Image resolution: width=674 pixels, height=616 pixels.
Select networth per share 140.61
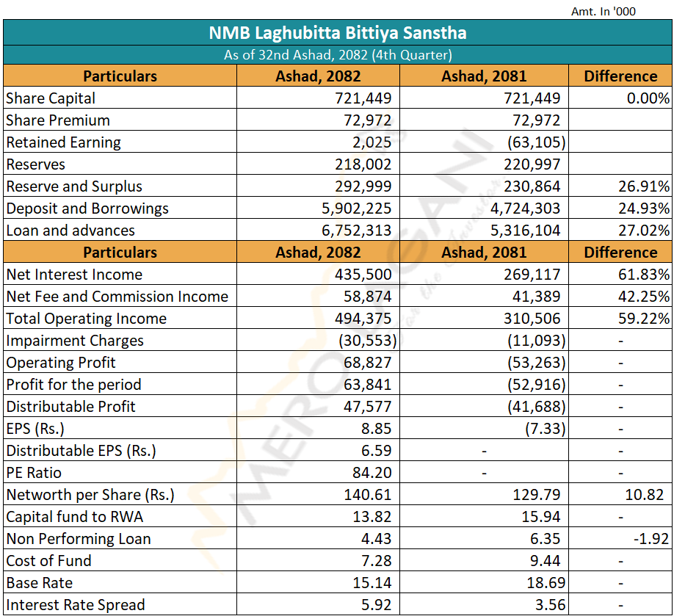click(368, 495)
